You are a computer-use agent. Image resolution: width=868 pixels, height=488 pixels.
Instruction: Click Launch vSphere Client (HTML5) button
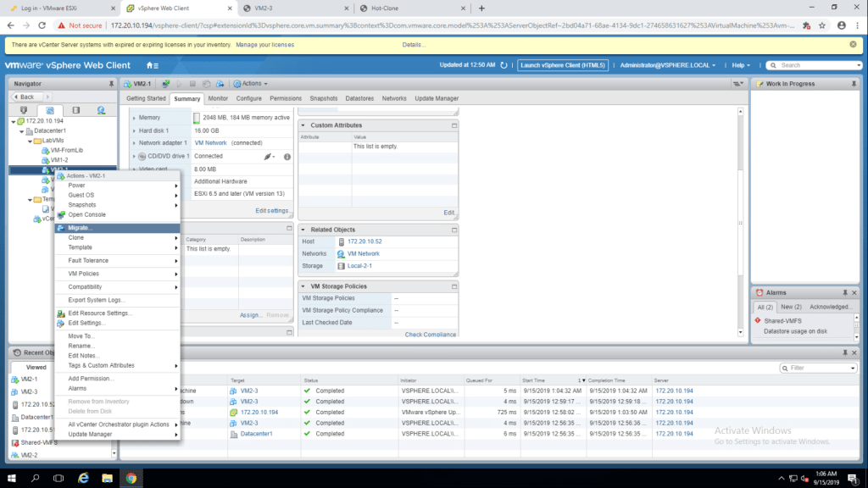563,65
